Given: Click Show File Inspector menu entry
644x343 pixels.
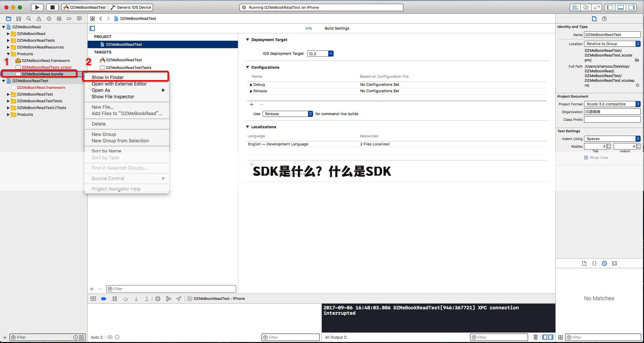Looking at the screenshot, I should coord(113,97).
